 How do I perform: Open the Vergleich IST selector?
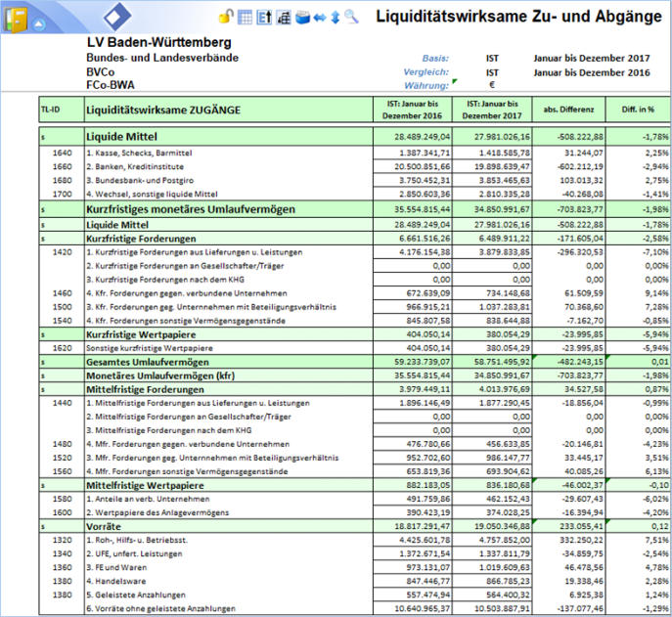(491, 72)
